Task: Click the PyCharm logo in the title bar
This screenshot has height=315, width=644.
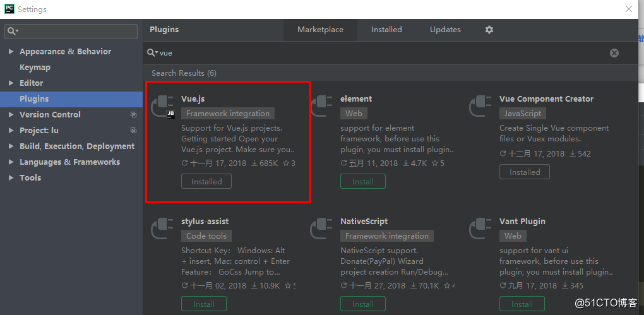Action: click(x=9, y=9)
